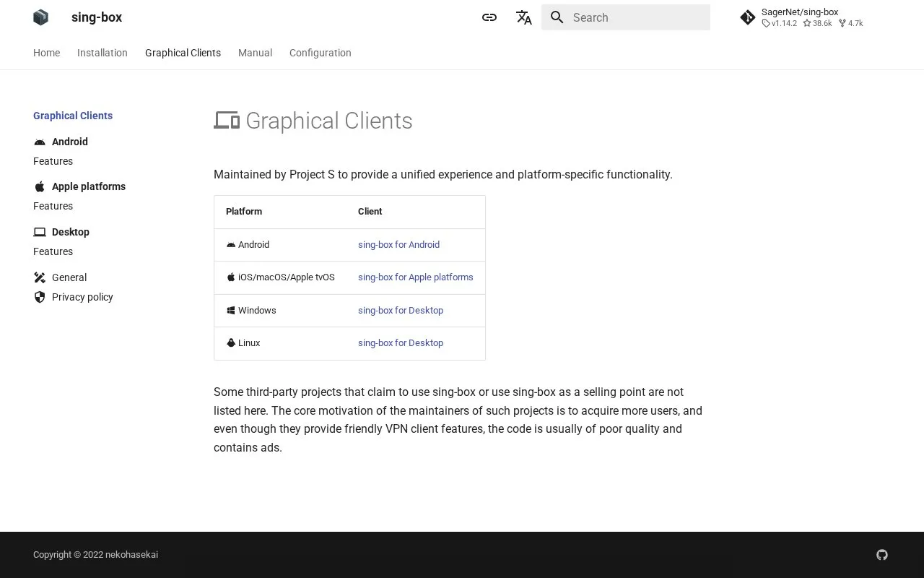Click the laptop Desktop icon in sidebar
The width and height of the screenshot is (924, 578).
click(x=40, y=232)
